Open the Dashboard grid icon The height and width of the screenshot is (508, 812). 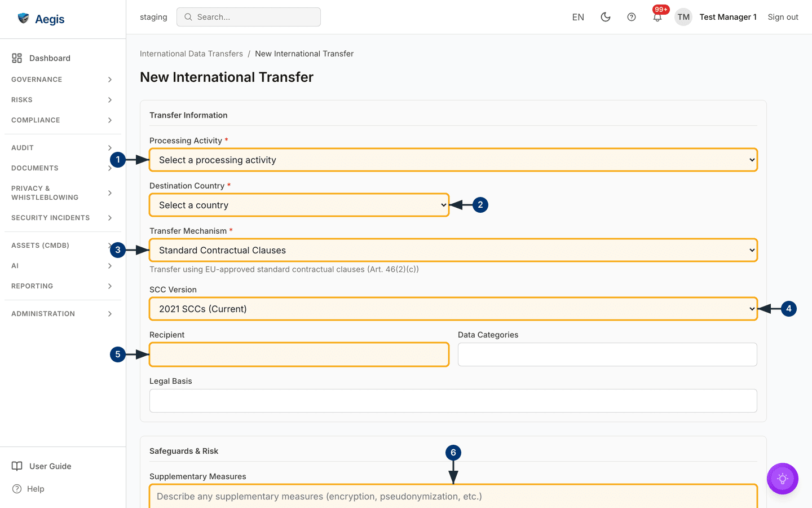17,58
